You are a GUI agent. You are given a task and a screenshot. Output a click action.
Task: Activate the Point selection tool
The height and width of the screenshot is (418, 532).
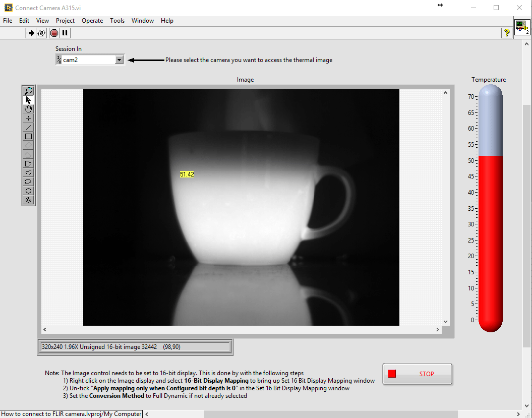coord(28,118)
